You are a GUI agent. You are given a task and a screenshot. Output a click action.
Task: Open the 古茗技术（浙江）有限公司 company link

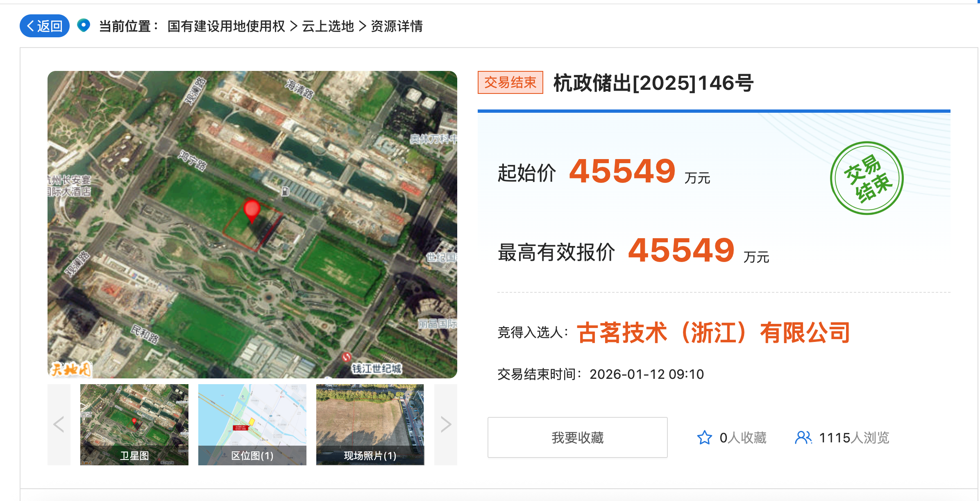713,333
